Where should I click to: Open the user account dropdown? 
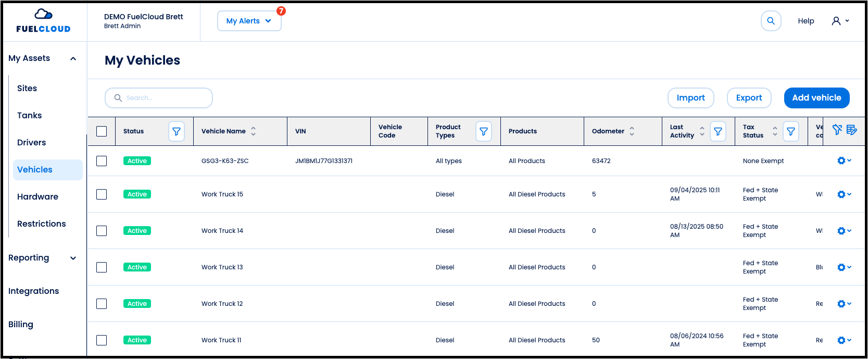(x=840, y=21)
